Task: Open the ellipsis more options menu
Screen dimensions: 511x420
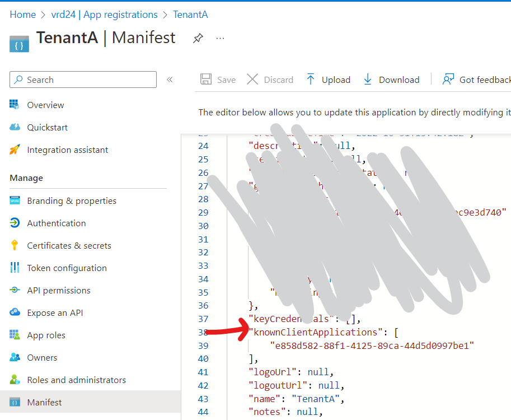Action: (221, 39)
